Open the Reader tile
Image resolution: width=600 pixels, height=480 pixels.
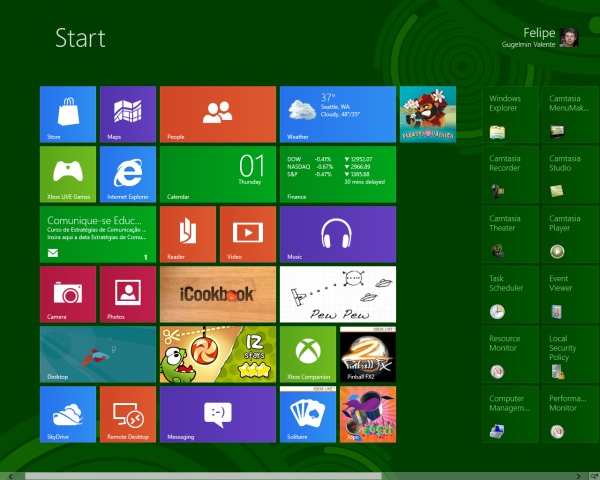click(x=188, y=234)
